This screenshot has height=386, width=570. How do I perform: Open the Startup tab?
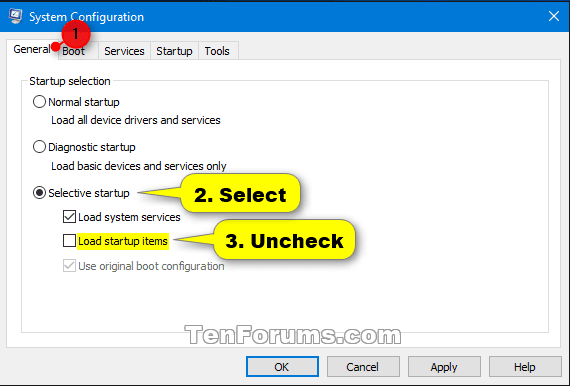tap(174, 51)
